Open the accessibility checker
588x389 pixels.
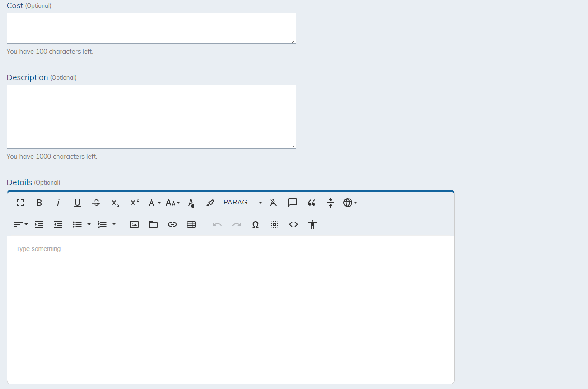[313, 224]
